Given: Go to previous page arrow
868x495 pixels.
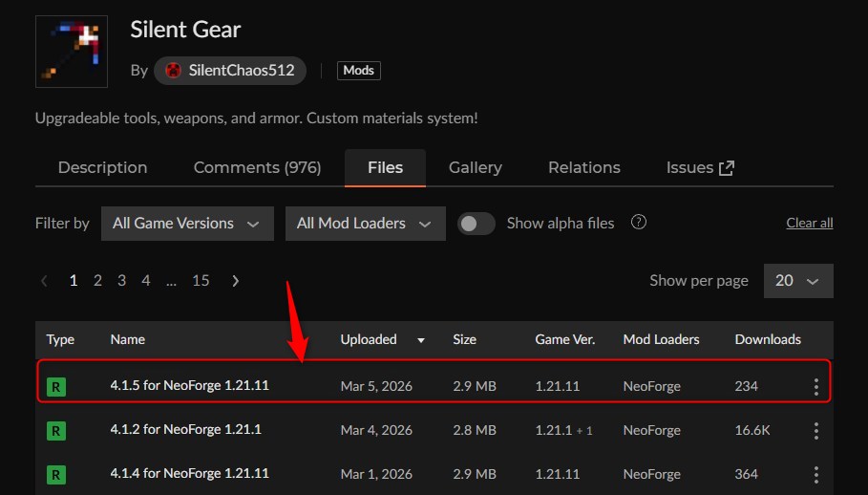Looking at the screenshot, I should (44, 281).
